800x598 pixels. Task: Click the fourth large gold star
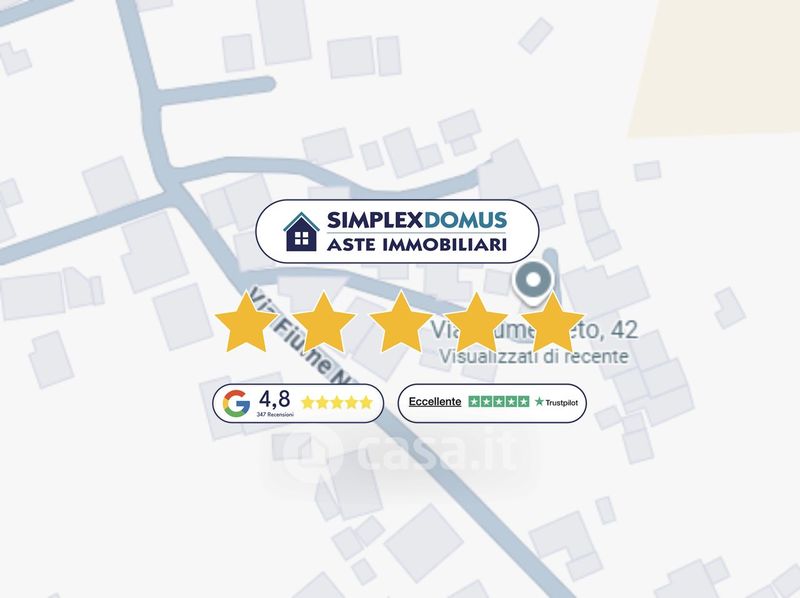pos(476,322)
